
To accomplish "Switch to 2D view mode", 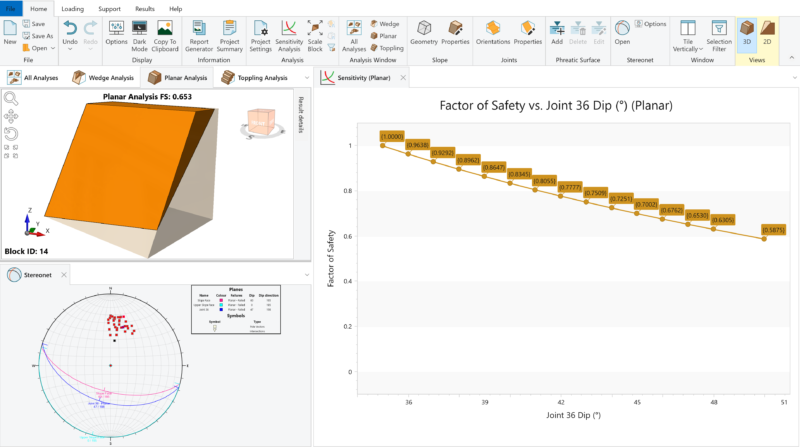I will pyautogui.click(x=768, y=33).
